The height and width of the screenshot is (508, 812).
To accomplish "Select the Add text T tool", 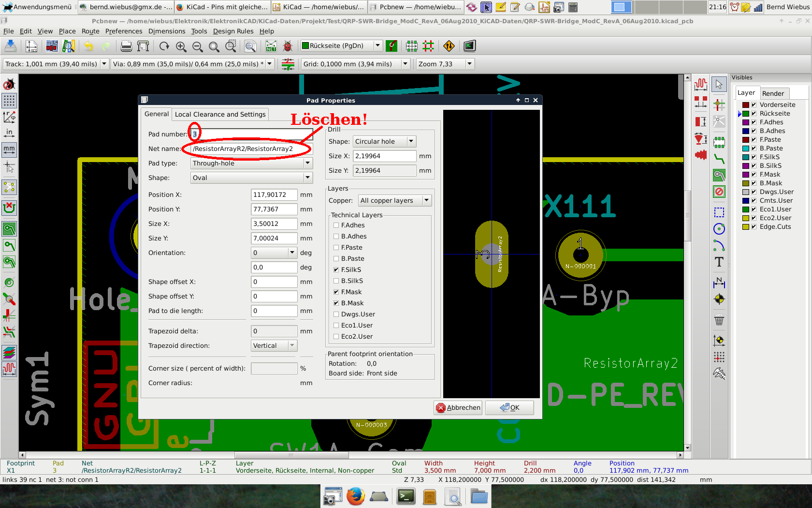I will [x=719, y=262].
